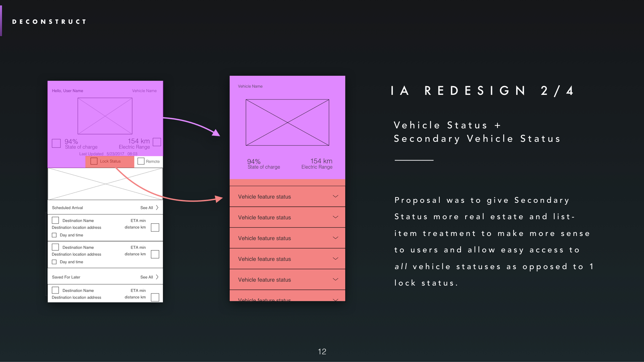Screen dimensions: 644x362
Task: Click See All in Saved For Later header
Action: point(147,277)
